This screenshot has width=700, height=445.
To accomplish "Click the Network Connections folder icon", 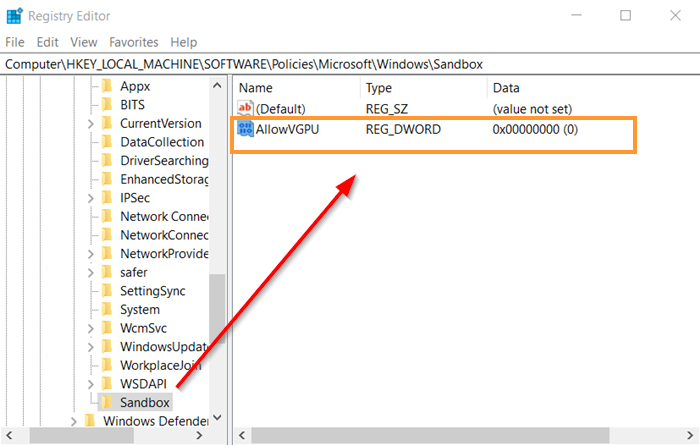I will click(107, 216).
